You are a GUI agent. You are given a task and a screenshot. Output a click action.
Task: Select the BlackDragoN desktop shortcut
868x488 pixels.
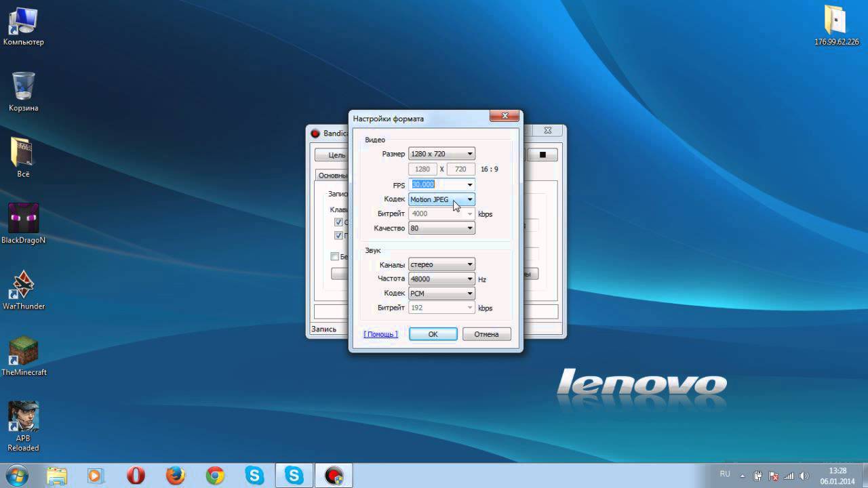23,224
